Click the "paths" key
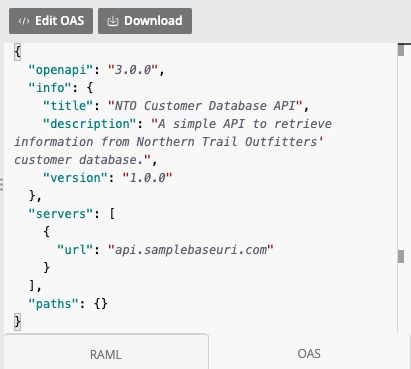This screenshot has height=369, width=411. tap(53, 304)
